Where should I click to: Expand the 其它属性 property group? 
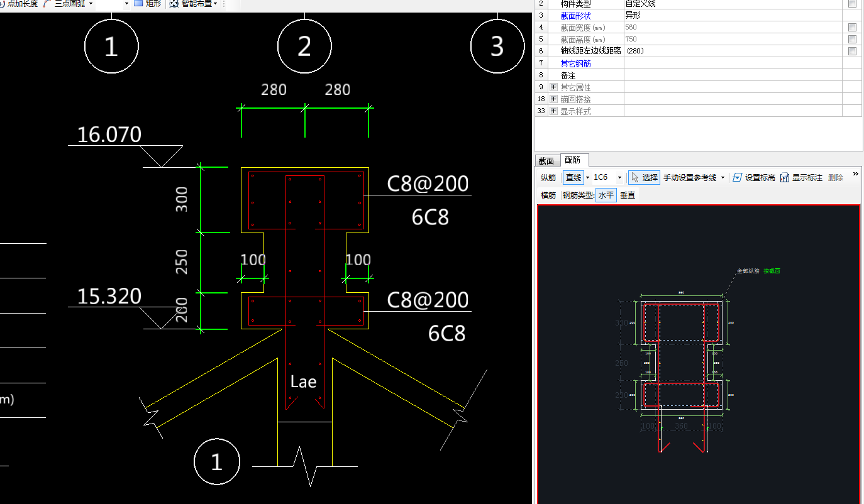click(x=553, y=87)
